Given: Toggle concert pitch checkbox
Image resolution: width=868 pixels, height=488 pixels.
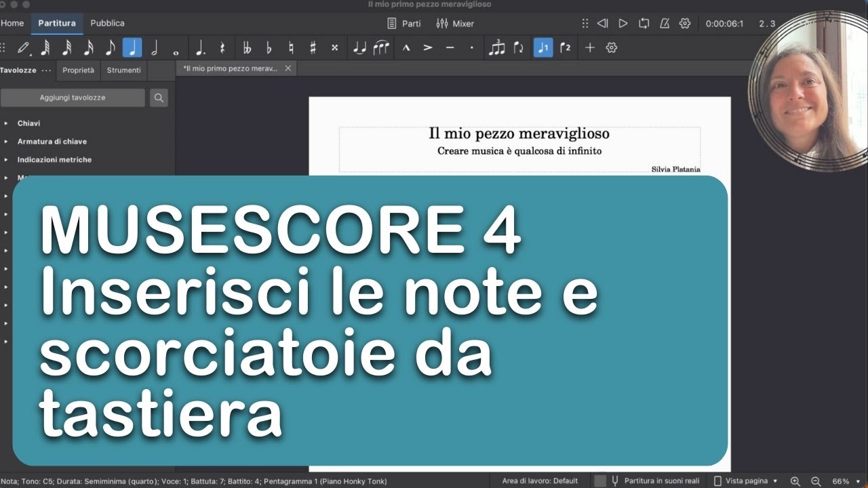Looking at the screenshot, I should point(600,481).
